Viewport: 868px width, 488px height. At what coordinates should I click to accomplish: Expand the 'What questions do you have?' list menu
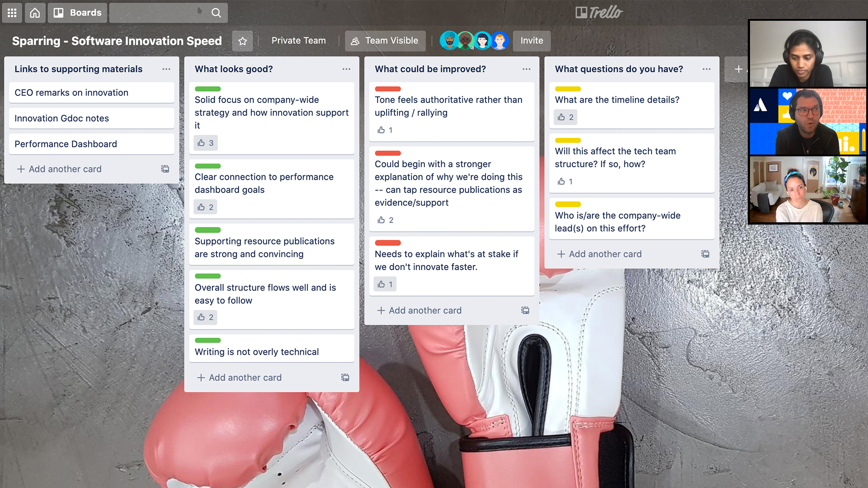[707, 69]
